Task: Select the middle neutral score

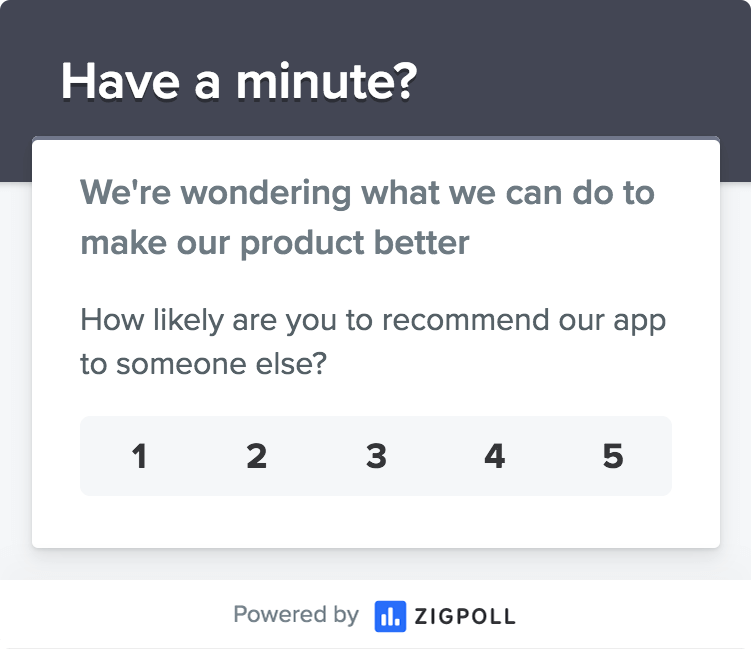Action: pos(376,456)
